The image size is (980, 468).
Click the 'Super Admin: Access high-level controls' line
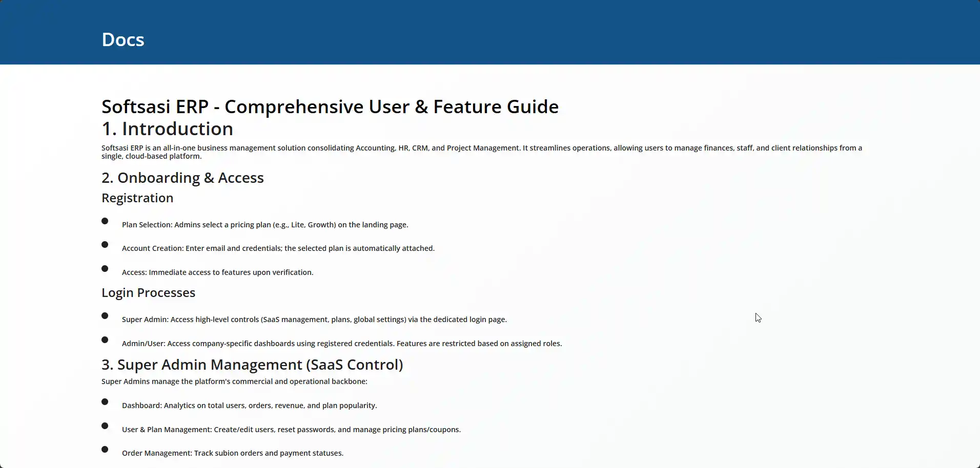tap(314, 320)
